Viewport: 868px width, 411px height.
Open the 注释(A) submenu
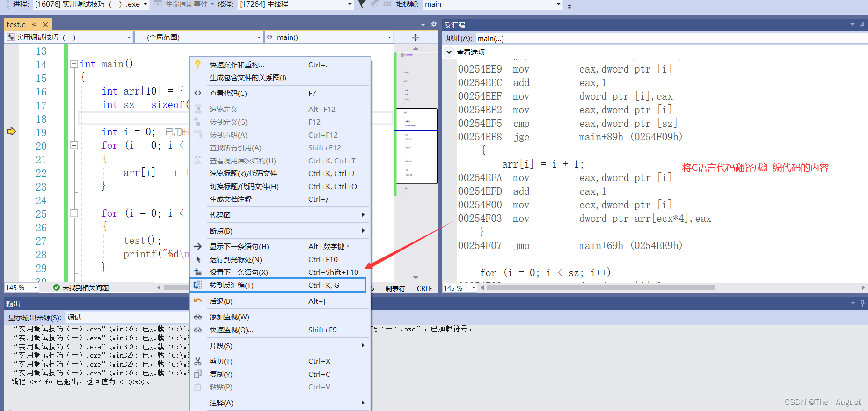[280, 403]
